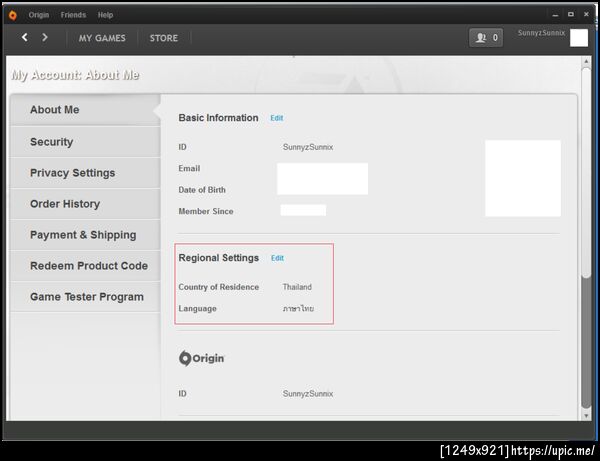Go forward with the right arrow

(x=45, y=37)
